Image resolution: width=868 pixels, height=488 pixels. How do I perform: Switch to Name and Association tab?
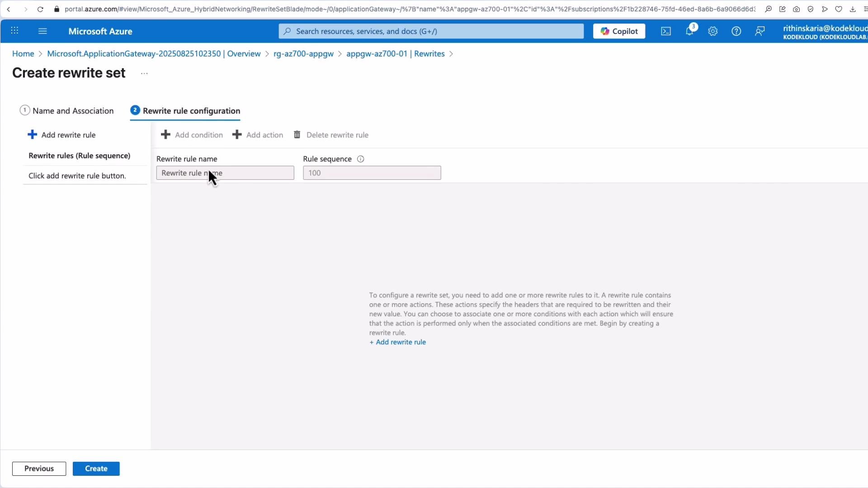coord(67,111)
